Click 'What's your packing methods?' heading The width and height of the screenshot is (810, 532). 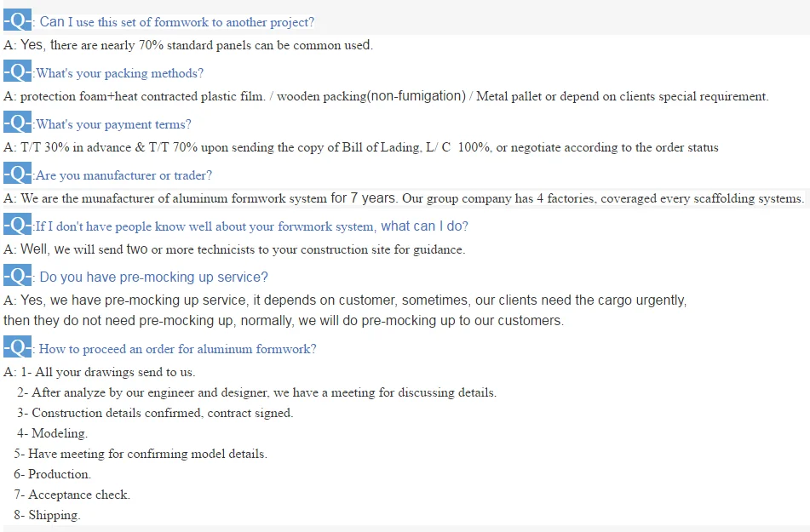tap(119, 73)
